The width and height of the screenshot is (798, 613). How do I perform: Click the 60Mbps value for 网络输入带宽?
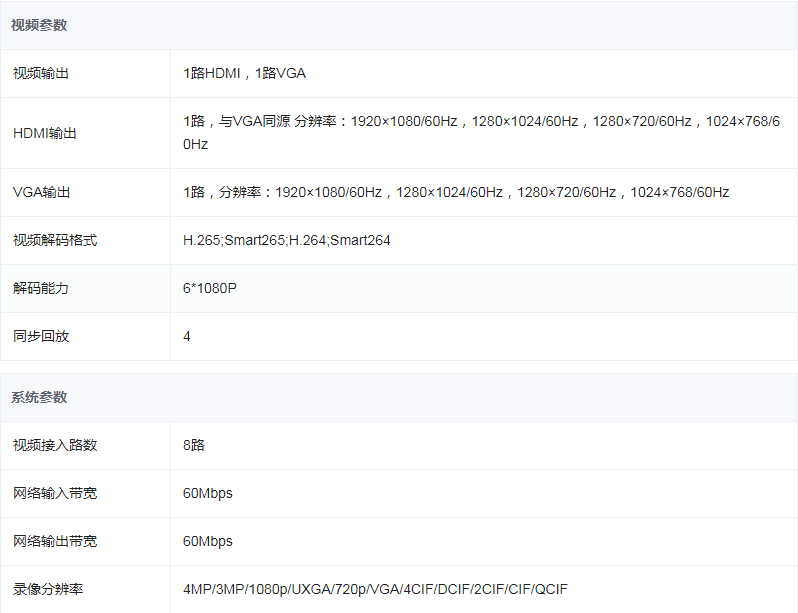pos(208,493)
